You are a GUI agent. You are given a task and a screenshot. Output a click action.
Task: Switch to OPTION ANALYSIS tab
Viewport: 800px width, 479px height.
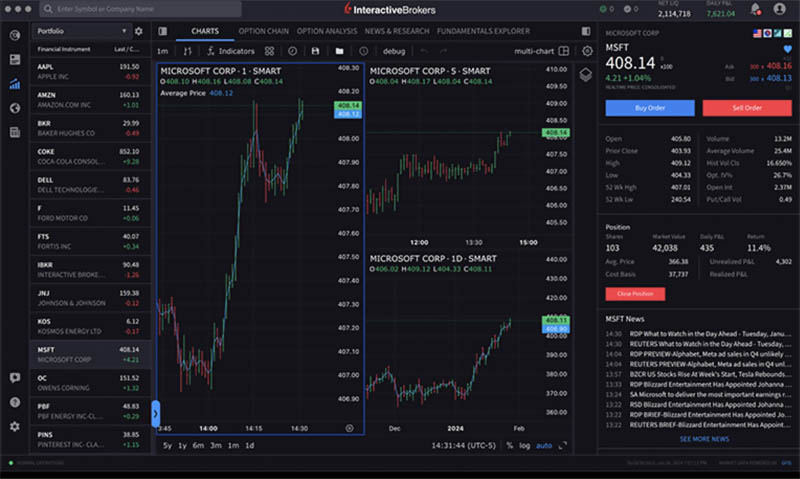point(327,31)
